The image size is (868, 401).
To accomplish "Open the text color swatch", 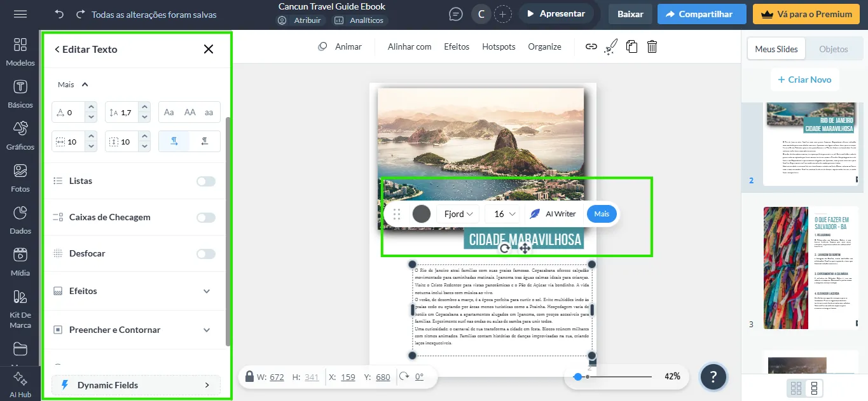I will click(x=421, y=214).
